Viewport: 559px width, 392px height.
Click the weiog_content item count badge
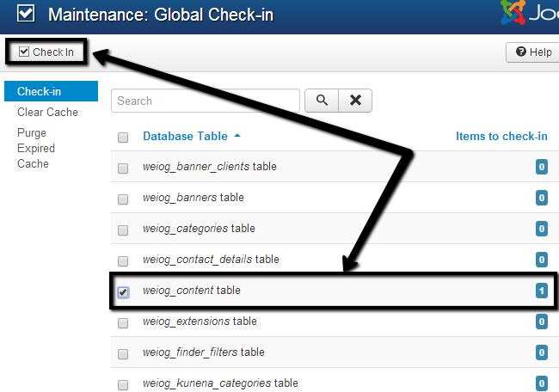[x=542, y=291]
